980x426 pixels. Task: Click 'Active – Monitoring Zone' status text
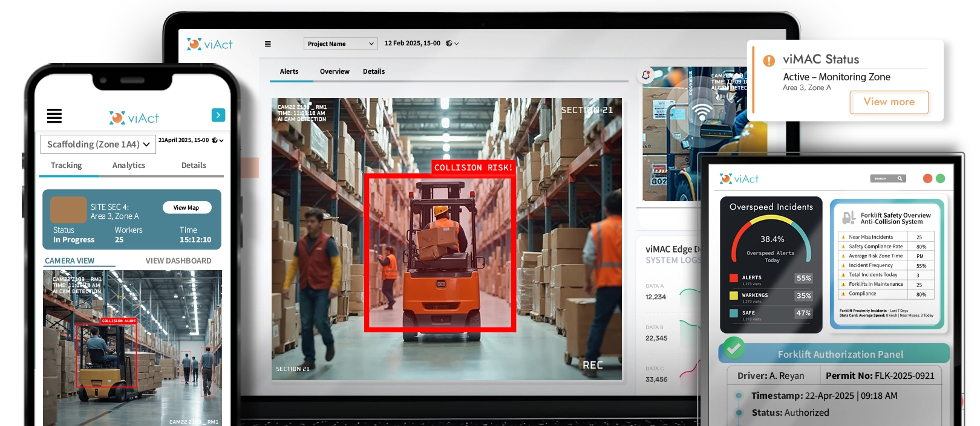(x=837, y=77)
